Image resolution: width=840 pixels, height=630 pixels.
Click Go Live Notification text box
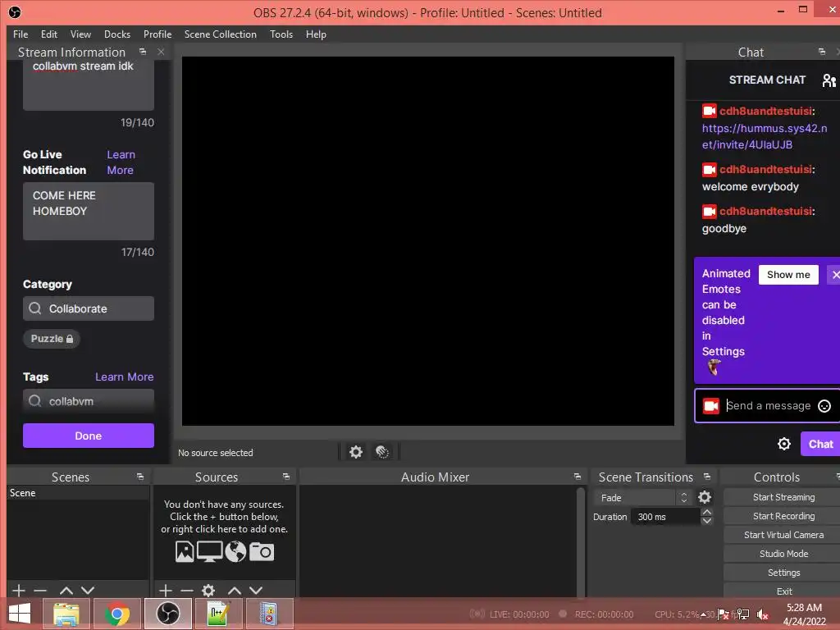[x=89, y=211]
